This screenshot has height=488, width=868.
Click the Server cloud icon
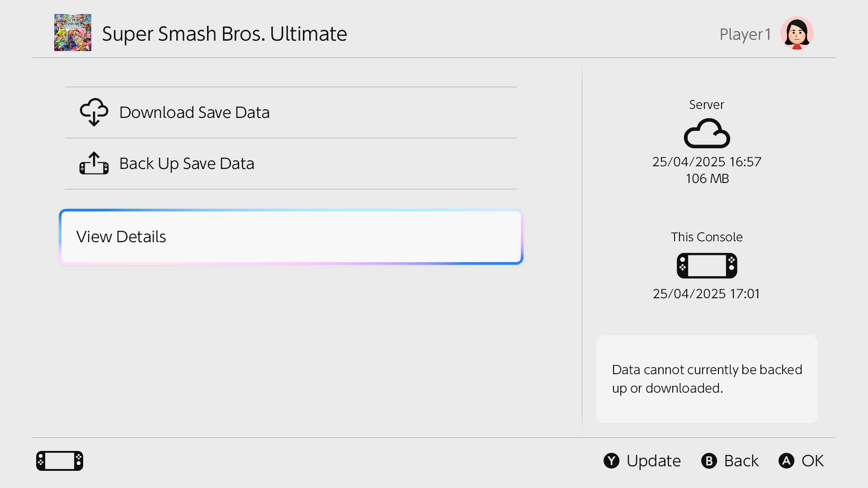(707, 133)
